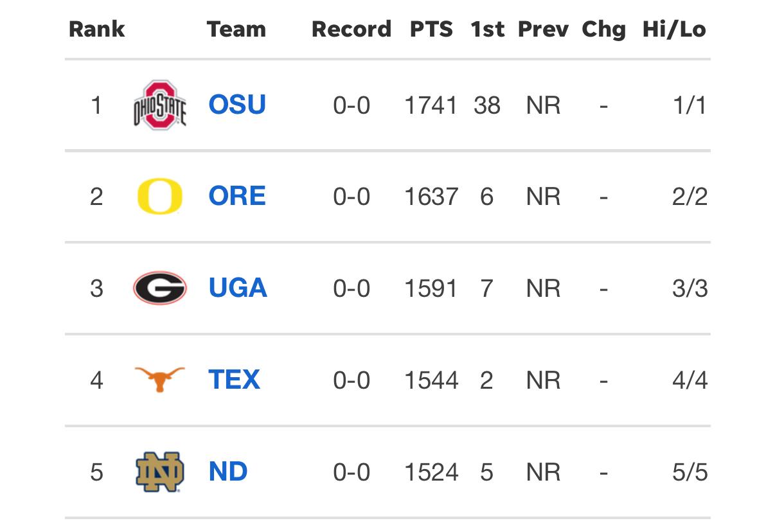This screenshot has height=532, width=775.
Task: Click the Ohio State team logo
Action: (x=160, y=105)
